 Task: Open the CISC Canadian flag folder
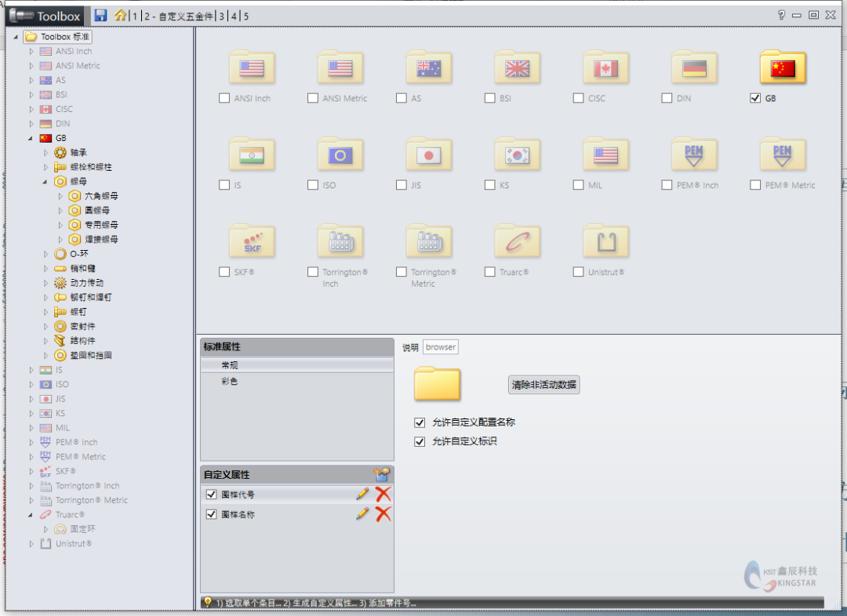click(606, 67)
